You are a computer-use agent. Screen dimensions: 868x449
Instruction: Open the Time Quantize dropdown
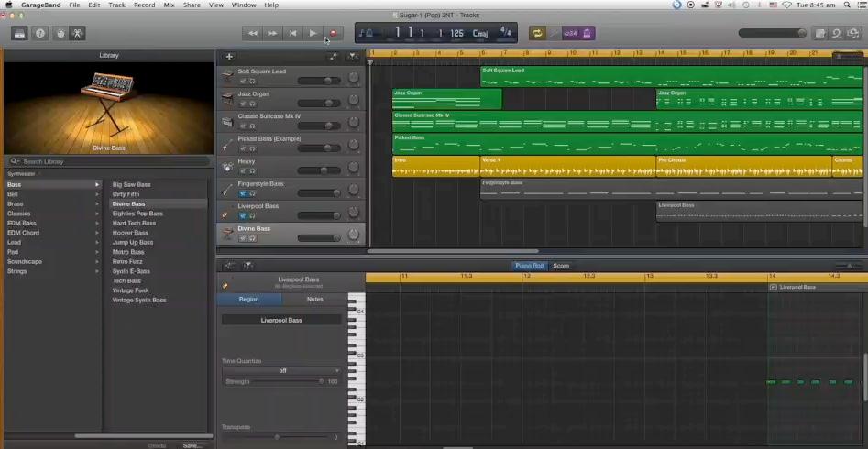281,370
